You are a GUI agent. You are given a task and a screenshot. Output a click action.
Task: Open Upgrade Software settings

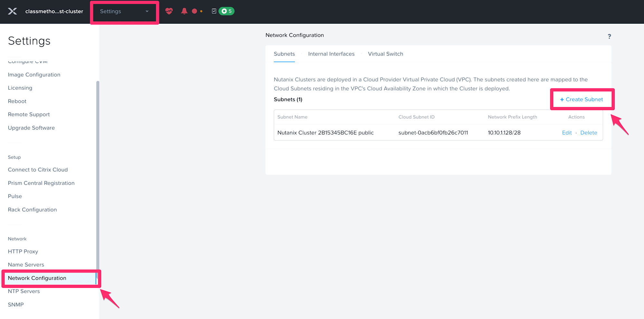pos(31,128)
